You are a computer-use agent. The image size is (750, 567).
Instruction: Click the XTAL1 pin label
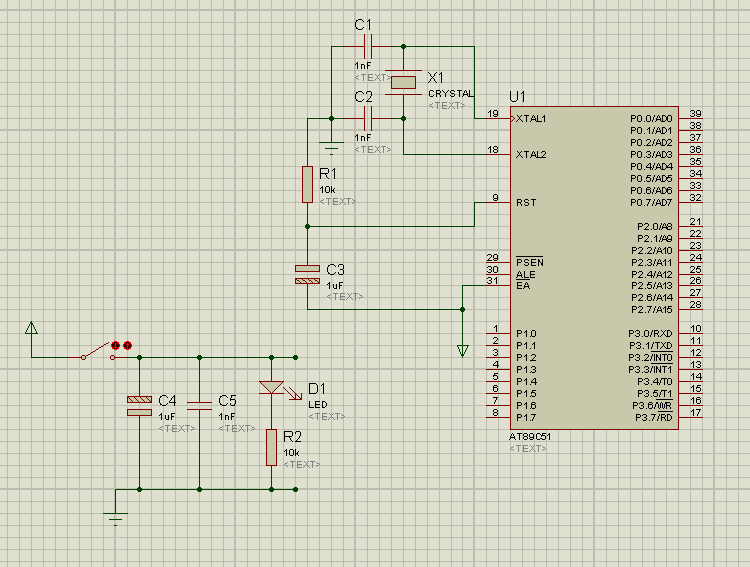tap(531, 119)
